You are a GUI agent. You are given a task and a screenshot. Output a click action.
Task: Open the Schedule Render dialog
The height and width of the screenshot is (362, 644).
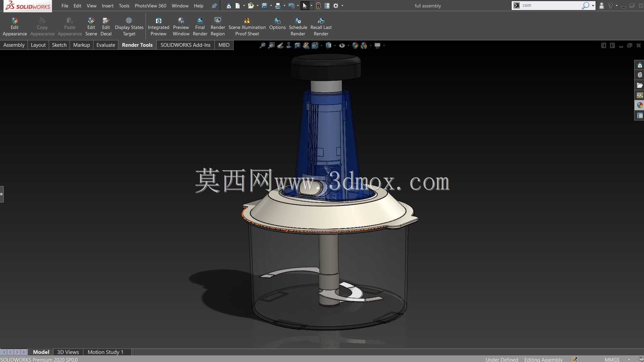click(x=298, y=27)
